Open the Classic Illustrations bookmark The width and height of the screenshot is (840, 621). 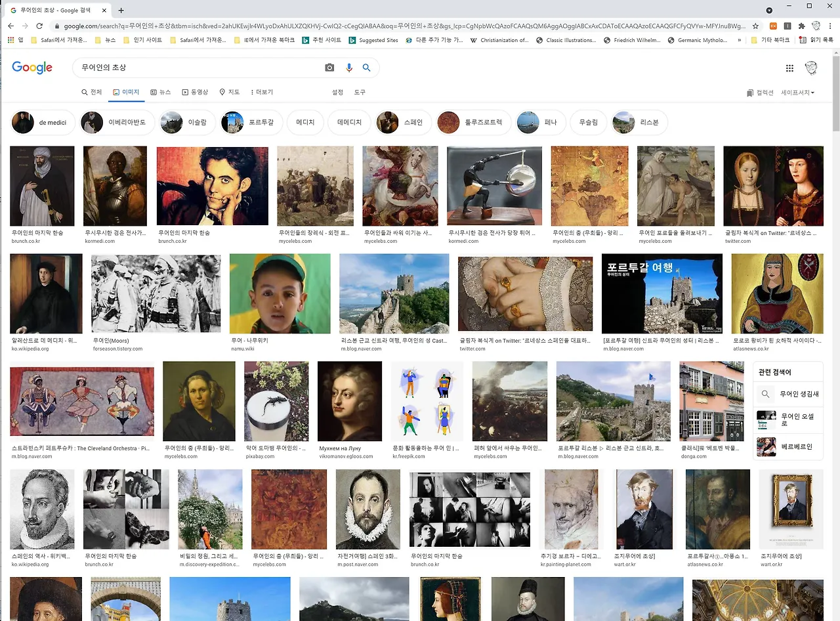click(566, 40)
